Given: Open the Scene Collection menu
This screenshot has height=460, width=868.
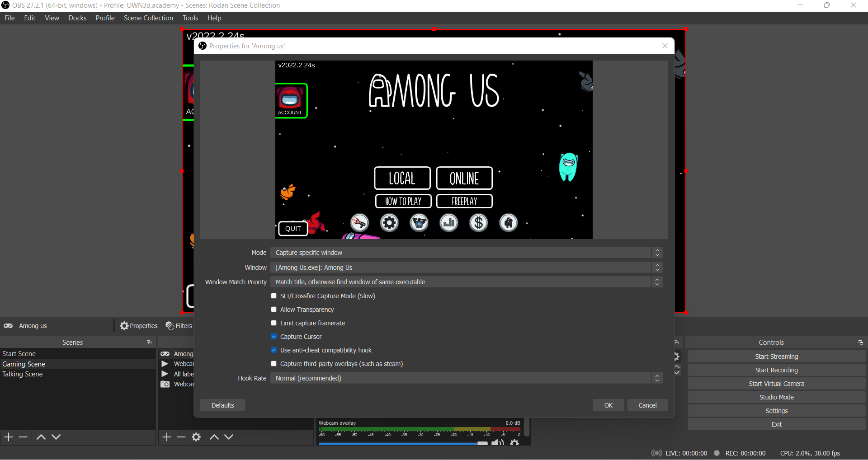Looking at the screenshot, I should [148, 18].
